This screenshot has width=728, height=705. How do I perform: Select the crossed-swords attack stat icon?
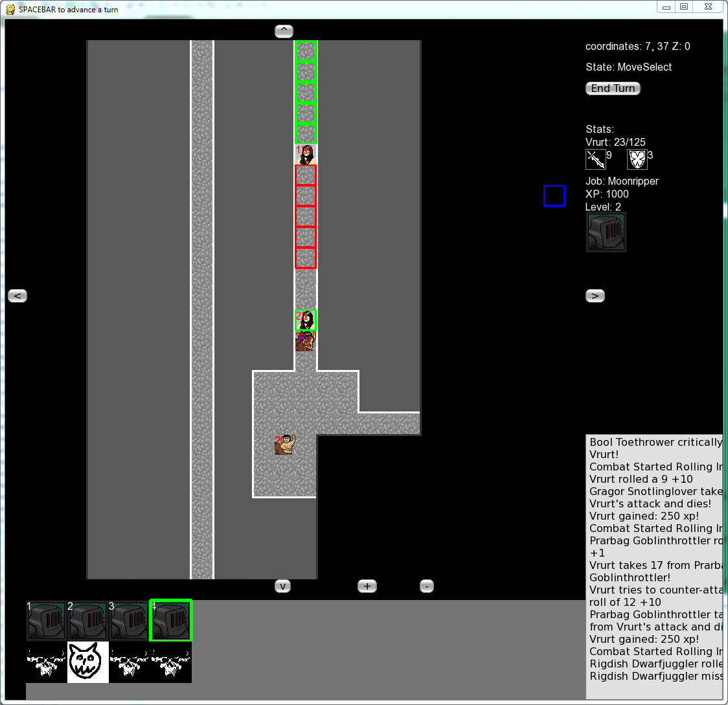595,159
